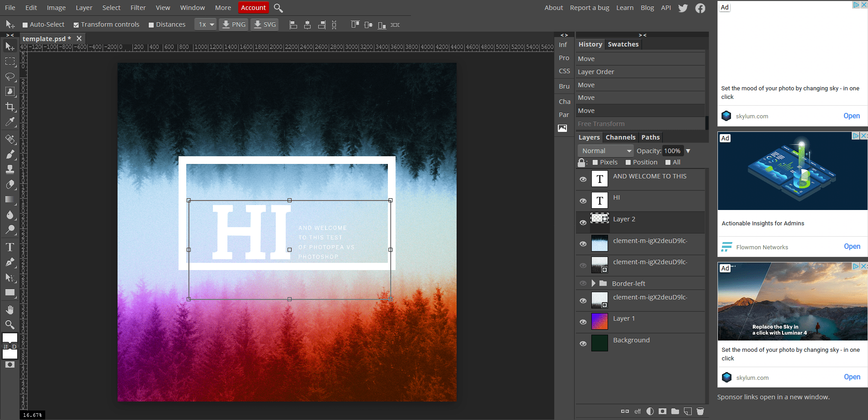Select the Lasso tool
Image resolution: width=868 pixels, height=420 pixels.
pyautogui.click(x=10, y=77)
